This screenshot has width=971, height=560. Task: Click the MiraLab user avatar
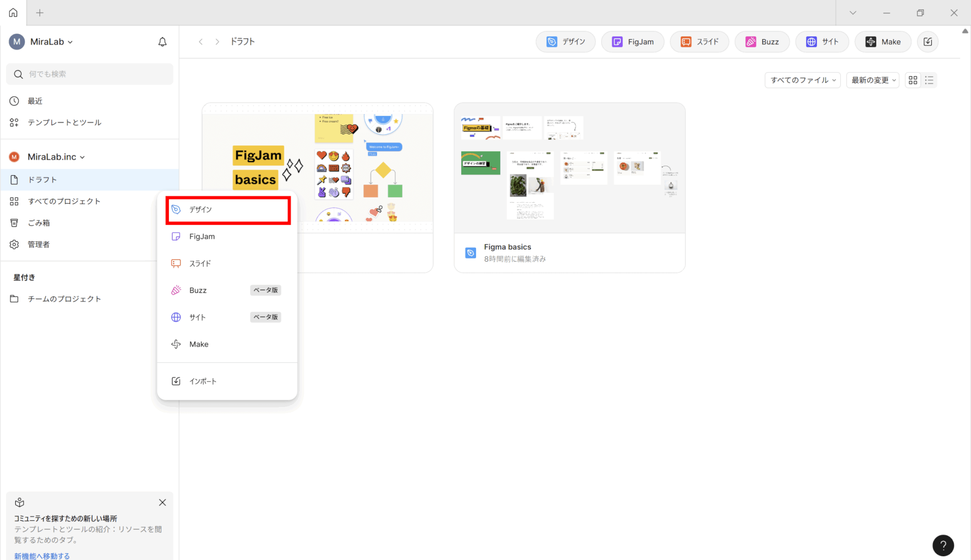click(17, 42)
